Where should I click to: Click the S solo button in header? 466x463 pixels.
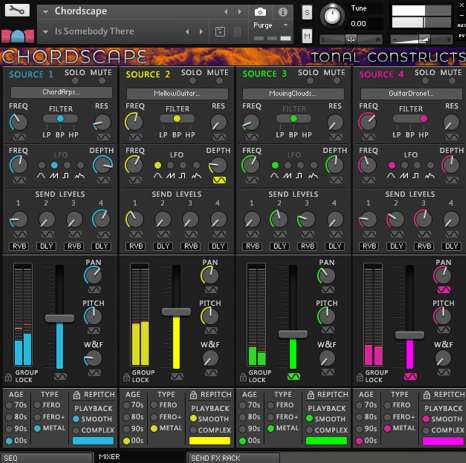pos(307,13)
